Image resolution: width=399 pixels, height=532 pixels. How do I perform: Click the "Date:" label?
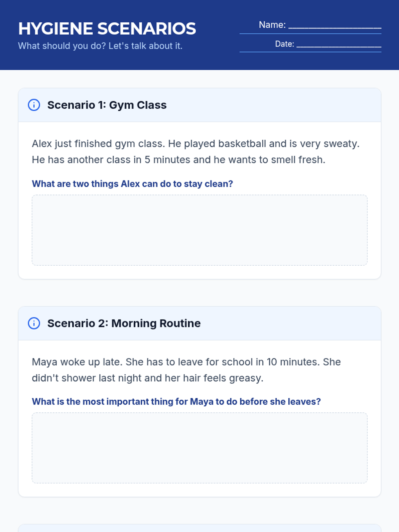(x=284, y=44)
